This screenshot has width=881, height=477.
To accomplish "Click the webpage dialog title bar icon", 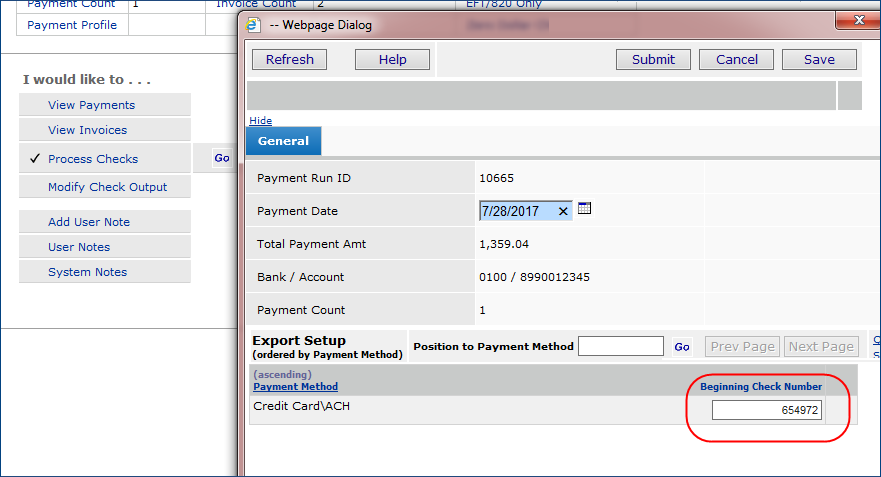I will 253,25.
